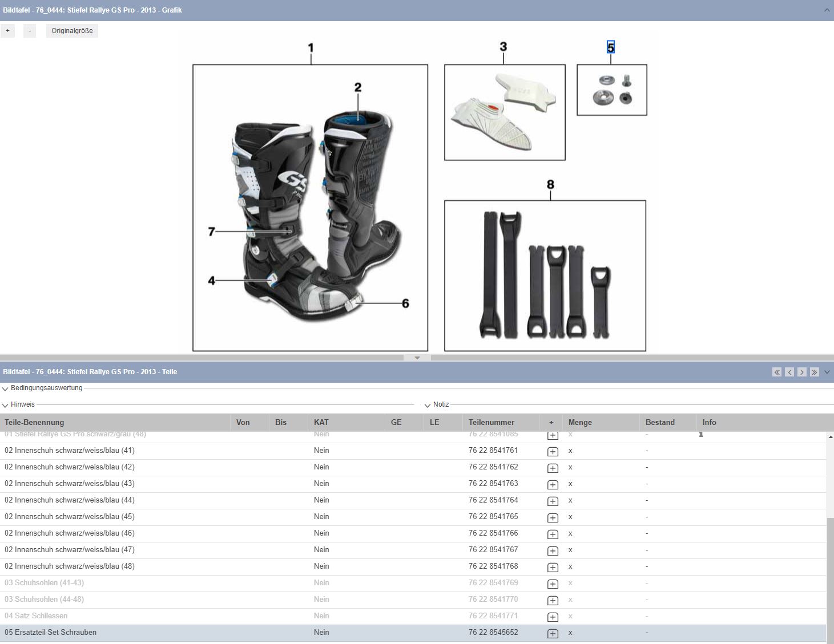
Task: Select row '04 Satz Schliessen'
Action: [x=413, y=616]
